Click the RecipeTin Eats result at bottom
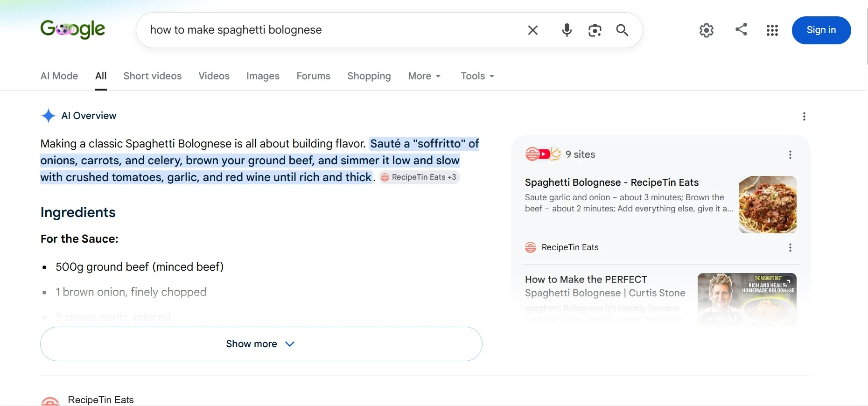 101,400
